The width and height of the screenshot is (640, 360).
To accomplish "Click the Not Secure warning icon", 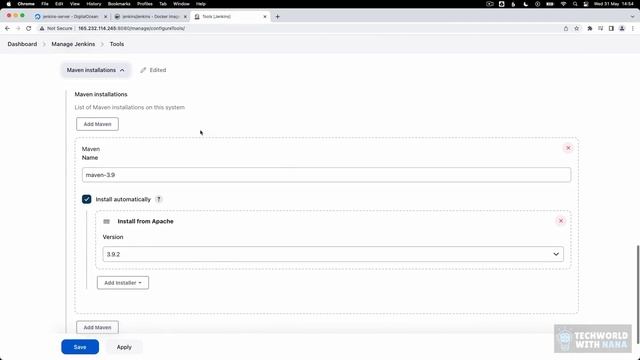I will click(x=42, y=28).
